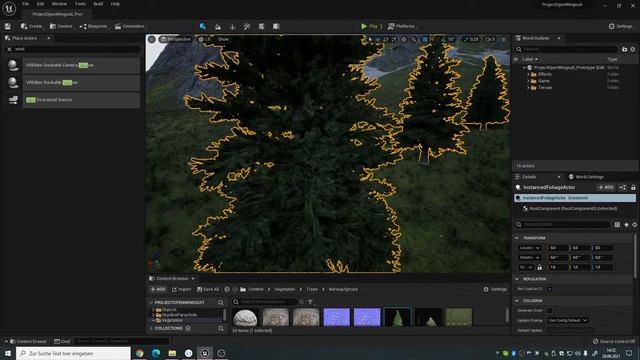Click viewport layout maximize icon
Screen dimensions: 640x360
504,39
